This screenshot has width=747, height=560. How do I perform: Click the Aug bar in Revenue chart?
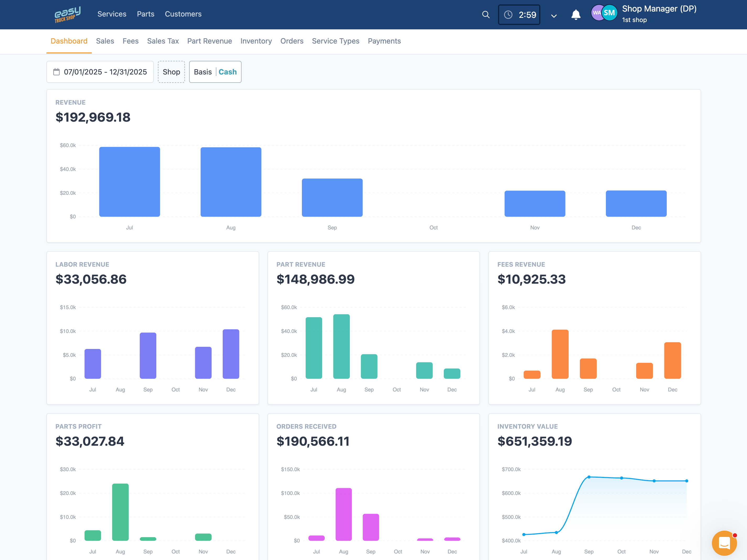tap(231, 182)
